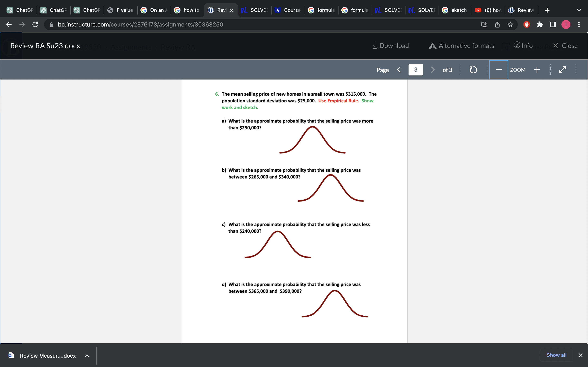Open the Chrome three-dot menu
The image size is (588, 367).
[579, 24]
